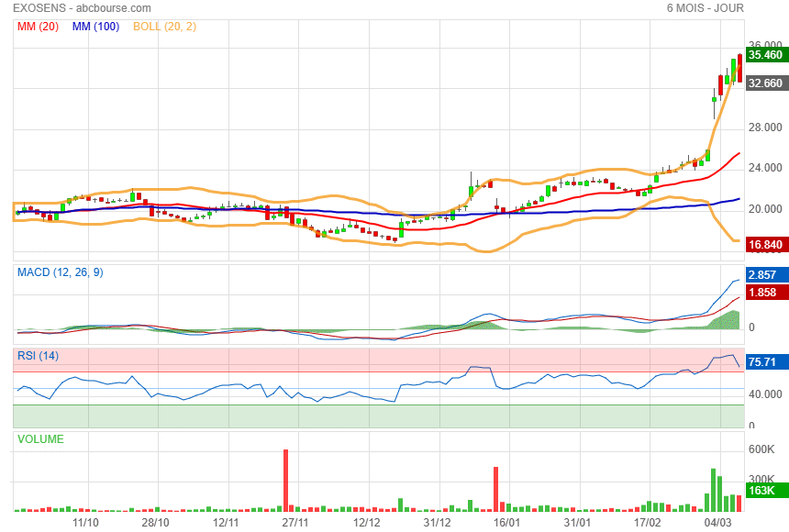Click the 1.858 MACD signal value tag

[766, 293]
